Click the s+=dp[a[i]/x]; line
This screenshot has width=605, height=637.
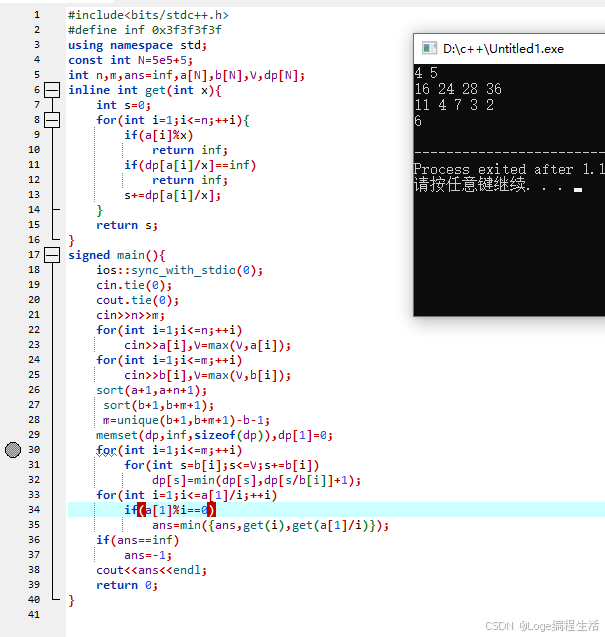tap(173, 195)
